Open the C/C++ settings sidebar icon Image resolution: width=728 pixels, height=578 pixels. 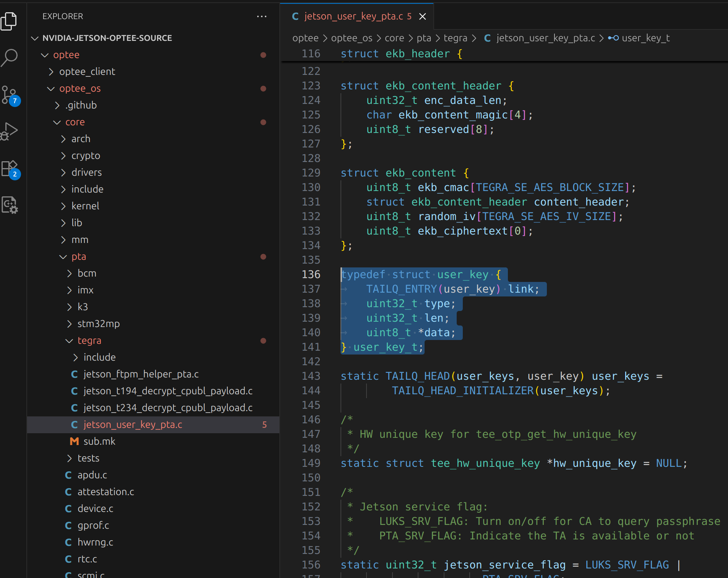pyautogui.click(x=9, y=205)
